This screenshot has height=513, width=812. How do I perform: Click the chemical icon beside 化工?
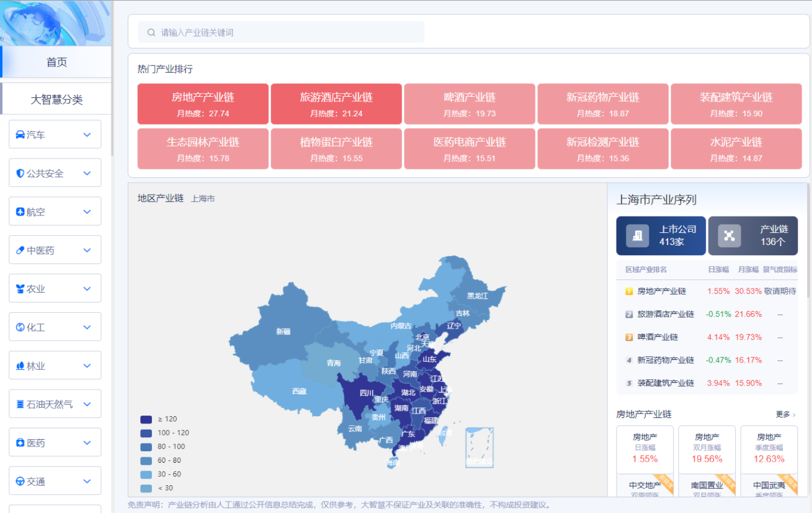point(20,327)
